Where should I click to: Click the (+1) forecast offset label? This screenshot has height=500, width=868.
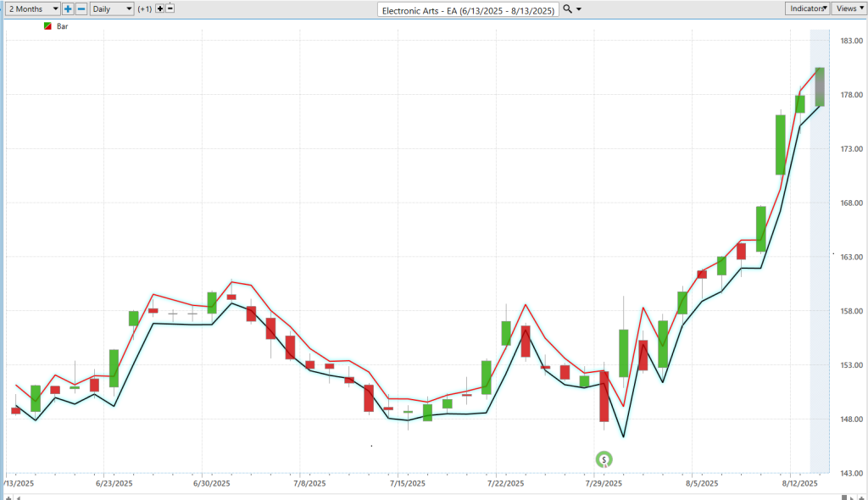[x=144, y=8]
